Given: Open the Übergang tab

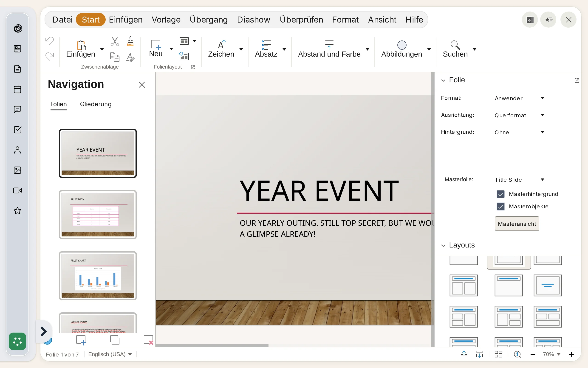Looking at the screenshot, I should 209,20.
